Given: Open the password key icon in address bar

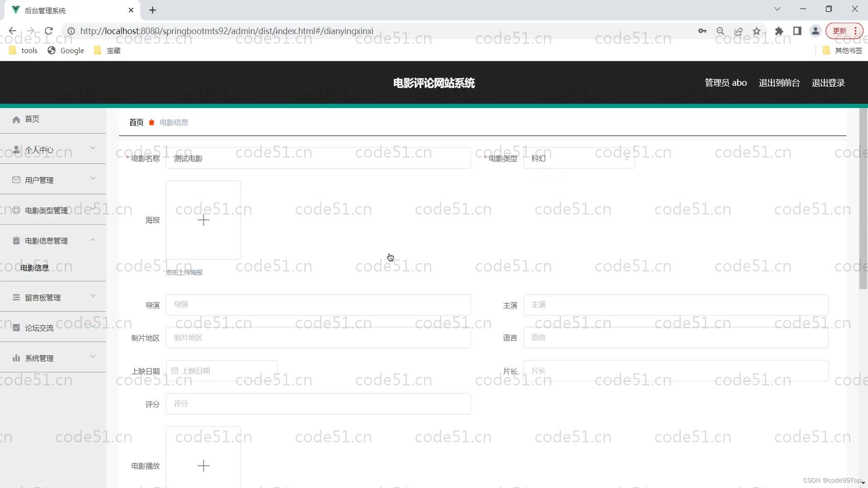Looking at the screenshot, I should tap(702, 31).
